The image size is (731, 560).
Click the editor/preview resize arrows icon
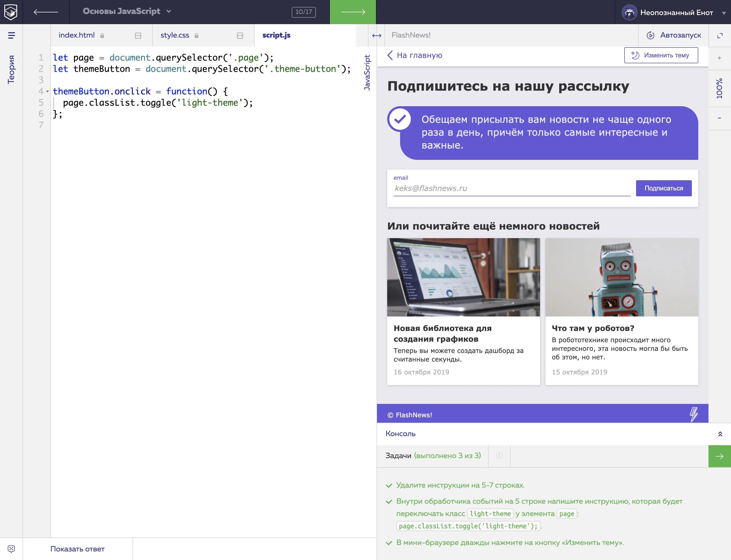pos(376,36)
